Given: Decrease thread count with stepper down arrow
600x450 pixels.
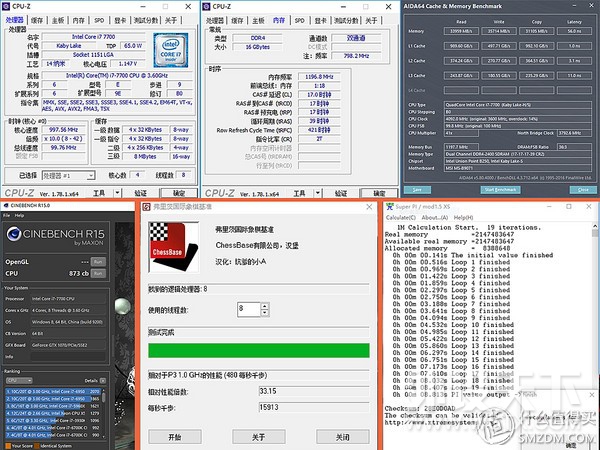Looking at the screenshot, I should [x=265, y=313].
